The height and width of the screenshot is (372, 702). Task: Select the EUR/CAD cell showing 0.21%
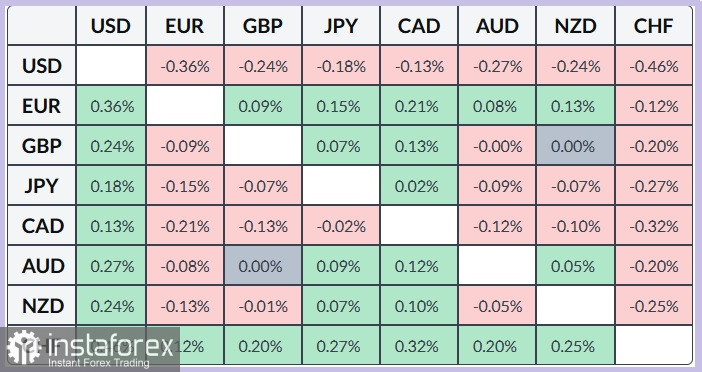point(419,106)
